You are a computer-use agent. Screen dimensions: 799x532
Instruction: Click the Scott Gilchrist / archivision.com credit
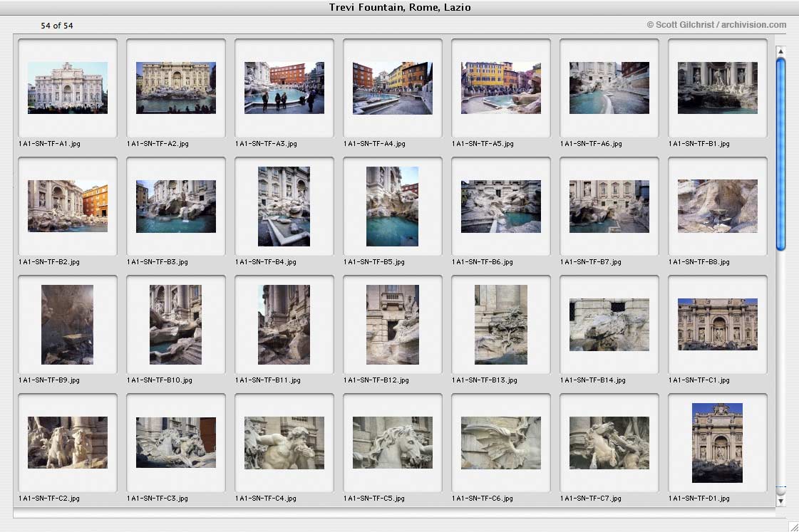tap(716, 24)
